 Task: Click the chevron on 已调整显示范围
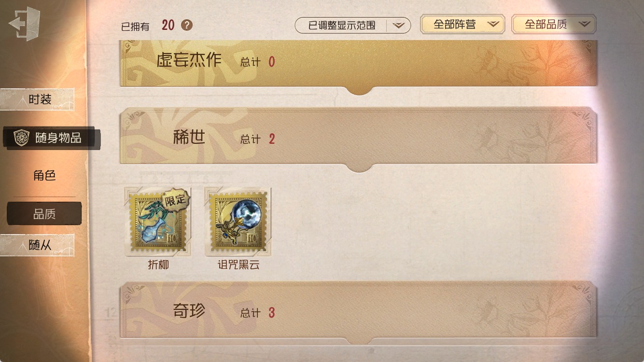[x=398, y=26]
